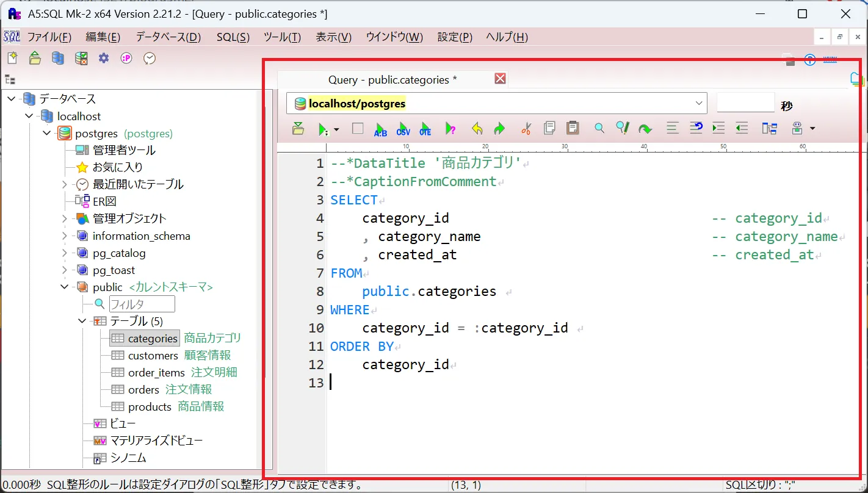Format the SQL with the lines icon
Viewport: 868px width, 493px height.
point(673,128)
